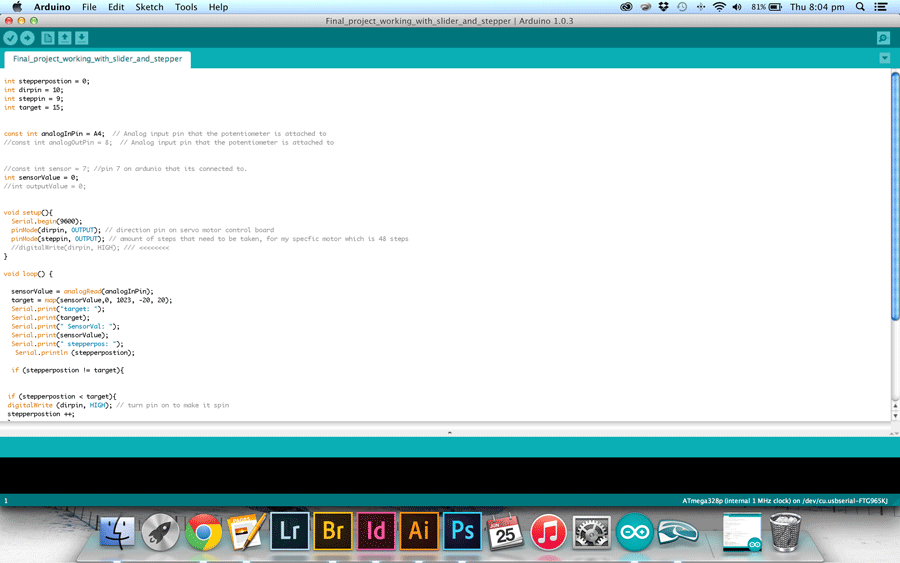Open the Arduino application menu

pos(52,7)
